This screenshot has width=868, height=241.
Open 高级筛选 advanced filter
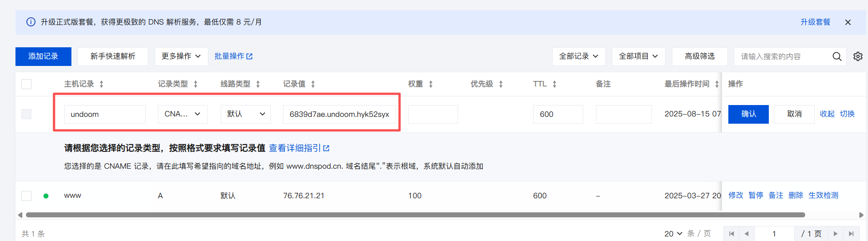point(700,56)
